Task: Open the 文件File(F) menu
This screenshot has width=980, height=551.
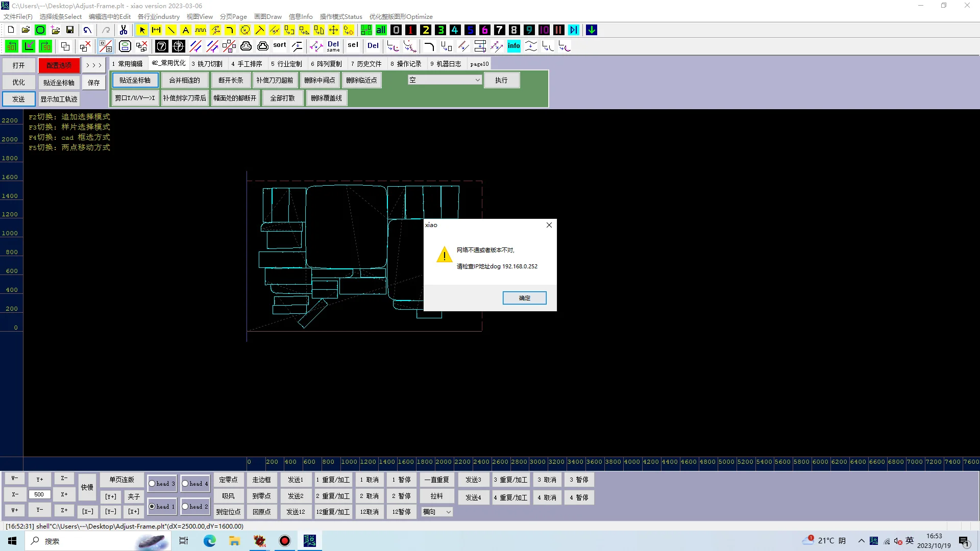Action: click(18, 16)
